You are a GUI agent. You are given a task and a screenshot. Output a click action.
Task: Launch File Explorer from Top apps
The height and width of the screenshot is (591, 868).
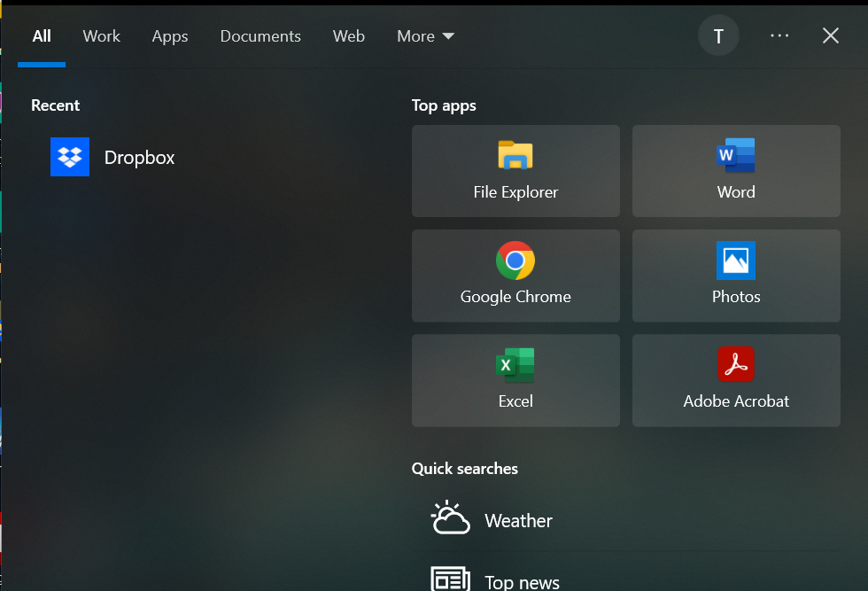coord(515,171)
